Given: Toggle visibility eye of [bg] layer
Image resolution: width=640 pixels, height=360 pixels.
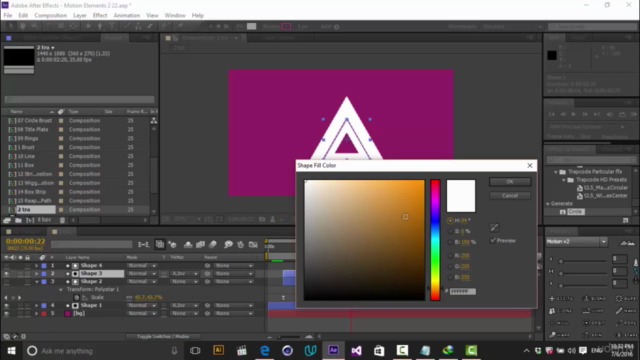Looking at the screenshot, I should point(7,313).
